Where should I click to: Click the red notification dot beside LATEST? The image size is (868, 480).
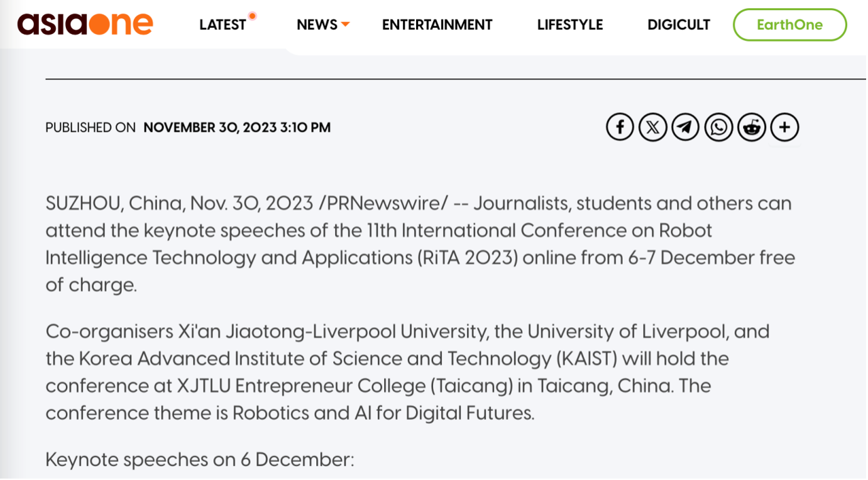tap(252, 16)
